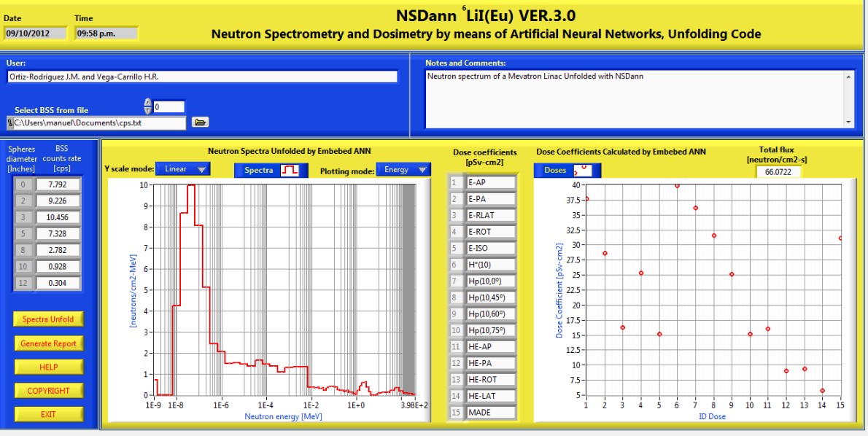Click the Spectra plot style legend icon
The width and height of the screenshot is (868, 436).
(290, 171)
